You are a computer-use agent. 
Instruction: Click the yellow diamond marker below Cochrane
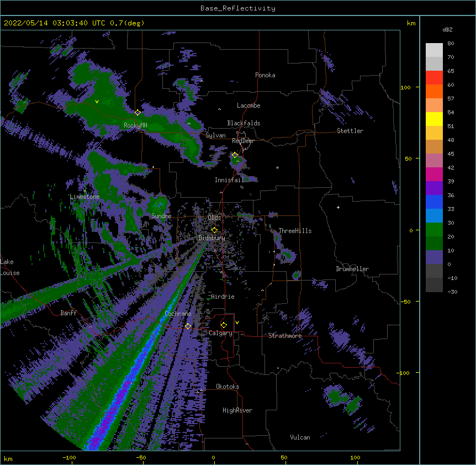(188, 326)
